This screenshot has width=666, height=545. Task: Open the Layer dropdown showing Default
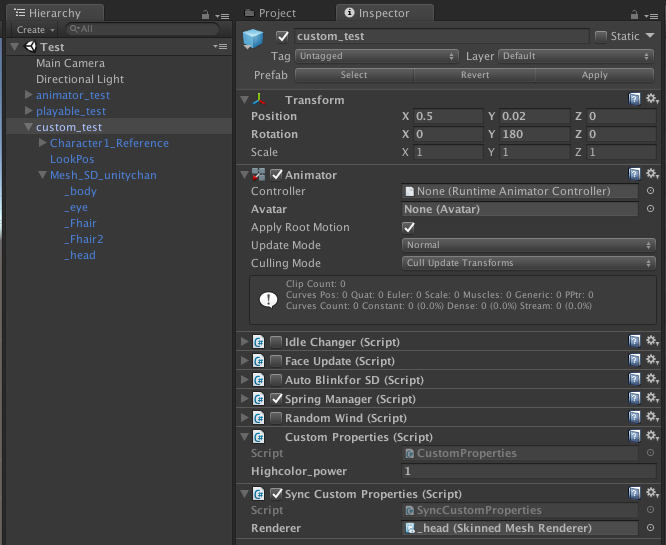click(576, 56)
